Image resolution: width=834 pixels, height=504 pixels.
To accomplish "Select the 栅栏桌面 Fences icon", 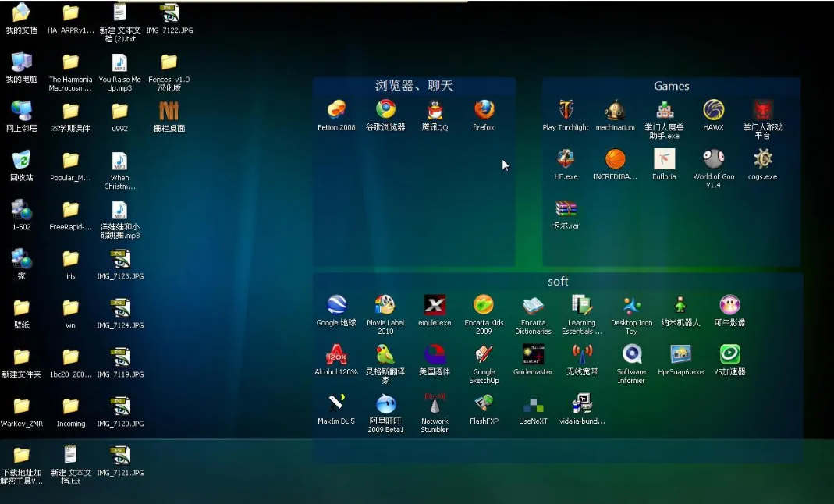I will point(169,111).
